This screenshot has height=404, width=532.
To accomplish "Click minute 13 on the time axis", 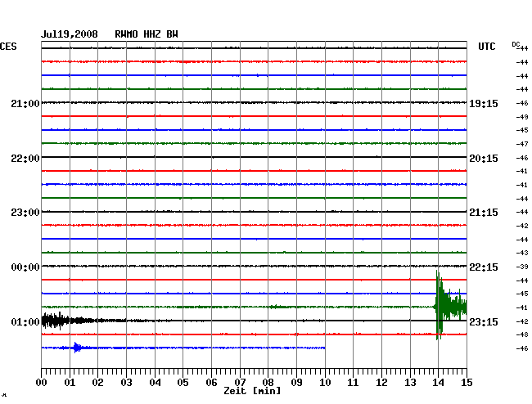I will 410,383.
